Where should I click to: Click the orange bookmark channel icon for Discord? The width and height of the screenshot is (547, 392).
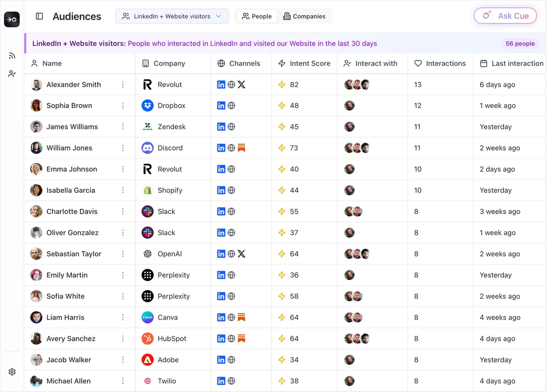coord(241,148)
